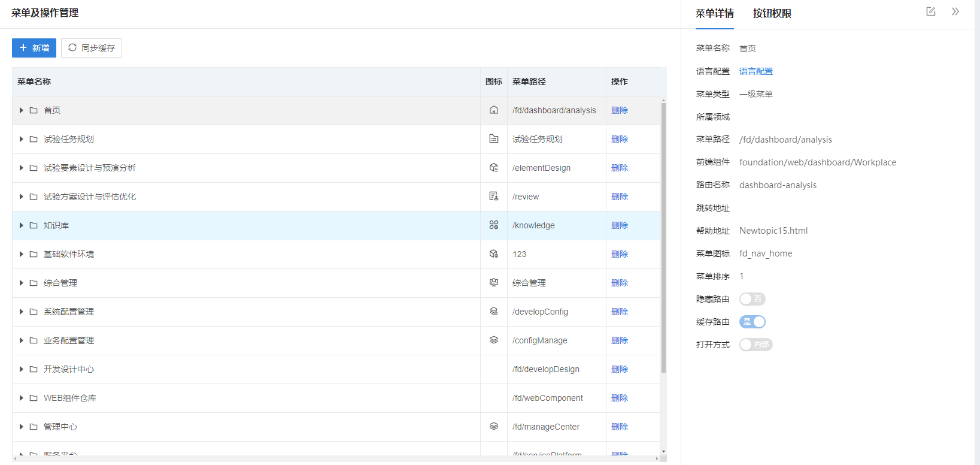The image size is (980, 465).
Task: Click the stack icon in the 业务配置管理 row
Action: [494, 340]
